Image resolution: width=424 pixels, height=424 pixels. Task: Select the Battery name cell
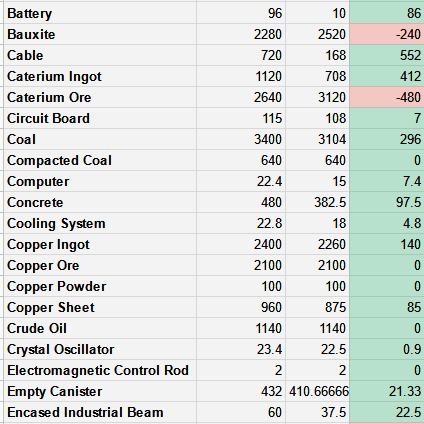tap(100, 13)
